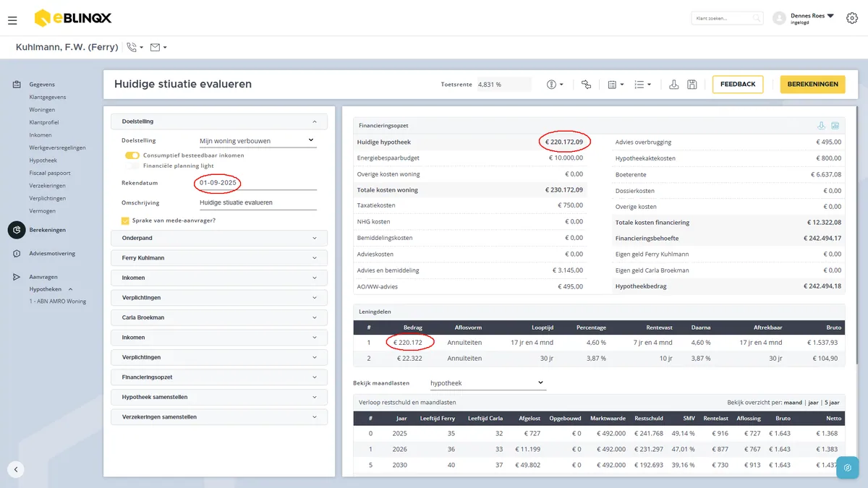The image size is (868, 488).
Task: Click the yellow BEREKENINGEN button
Action: pos(813,85)
